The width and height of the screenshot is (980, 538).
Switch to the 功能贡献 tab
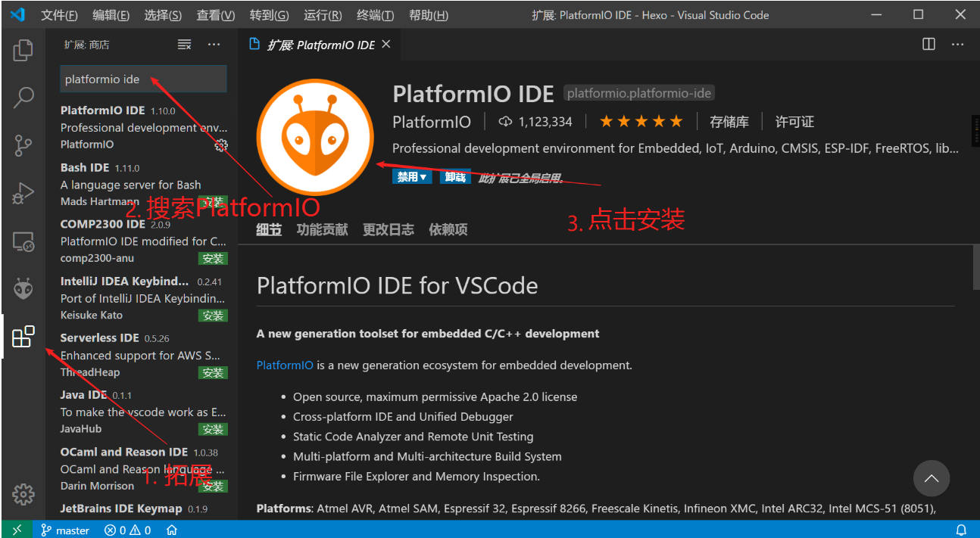(322, 230)
